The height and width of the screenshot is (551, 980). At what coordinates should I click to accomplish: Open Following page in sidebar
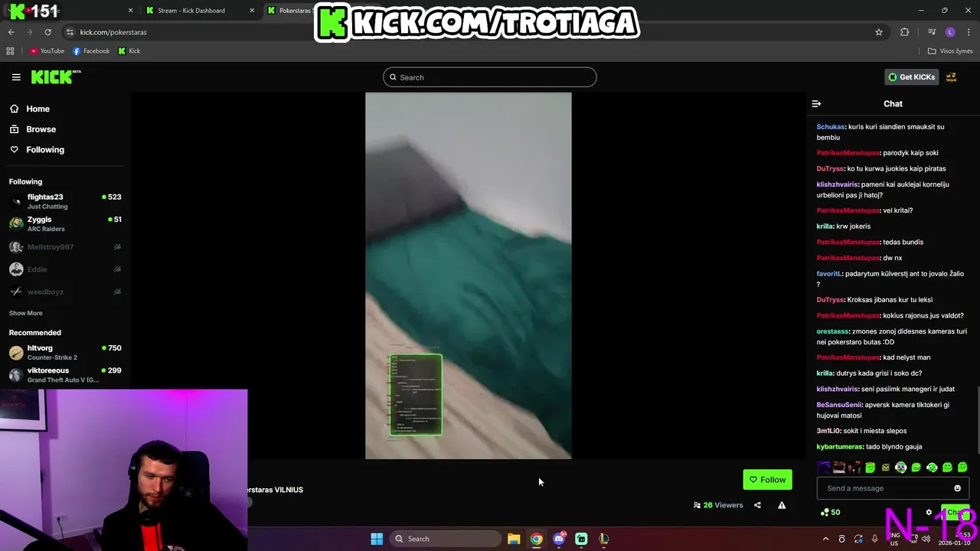38,150
